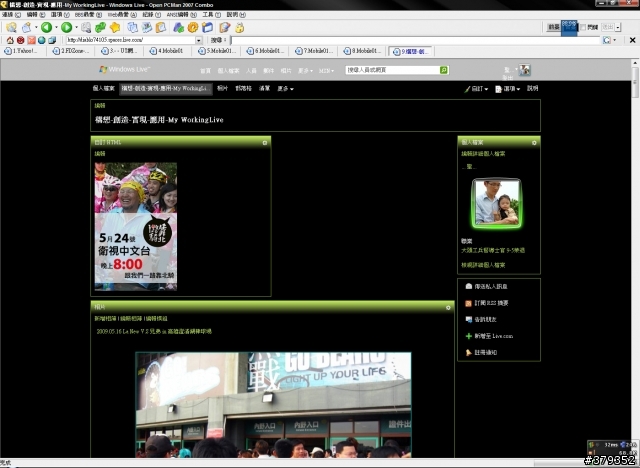Click the red stop icon beside address bar
The width and height of the screenshot is (640, 468).
(20, 40)
